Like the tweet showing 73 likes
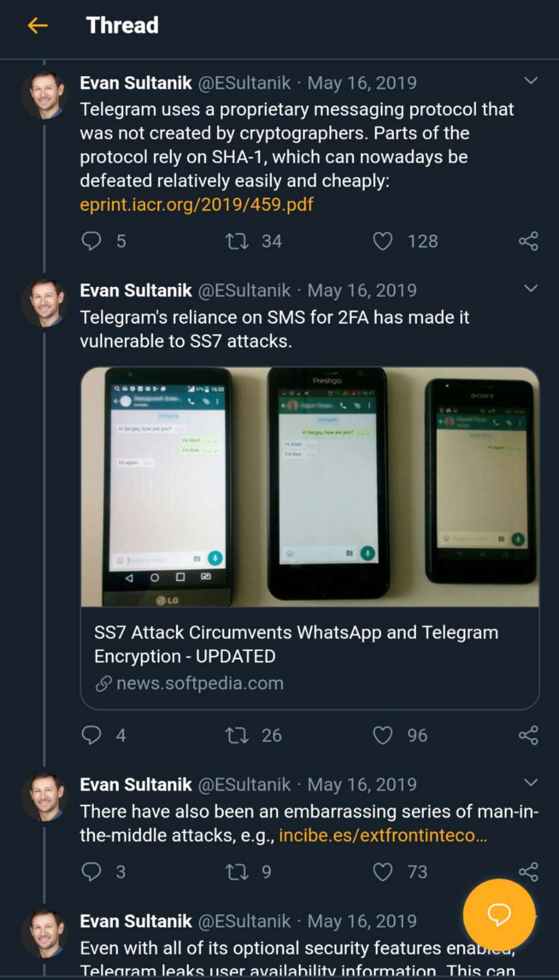559x980 pixels. coord(382,872)
